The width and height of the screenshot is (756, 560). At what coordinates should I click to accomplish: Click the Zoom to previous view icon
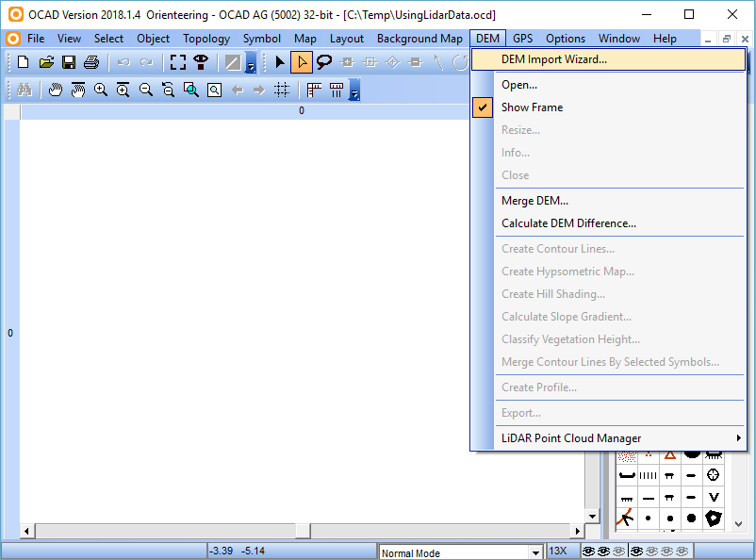click(x=169, y=90)
